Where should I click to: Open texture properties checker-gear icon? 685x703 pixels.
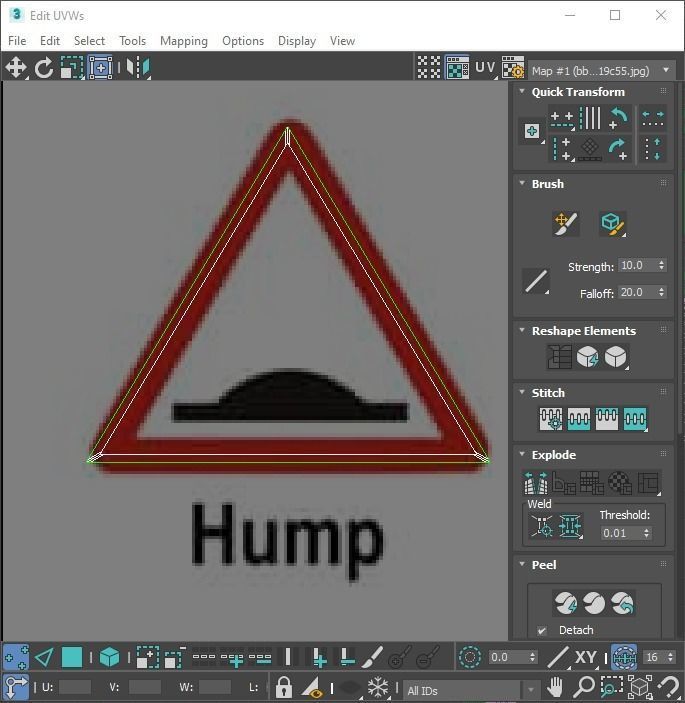(x=512, y=67)
